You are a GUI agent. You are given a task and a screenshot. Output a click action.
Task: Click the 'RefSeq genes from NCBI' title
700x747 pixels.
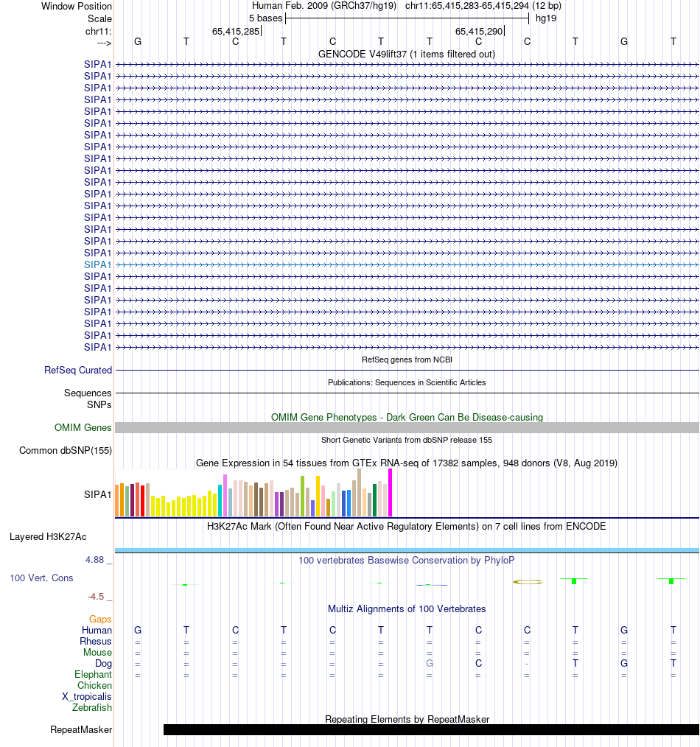[407, 360]
